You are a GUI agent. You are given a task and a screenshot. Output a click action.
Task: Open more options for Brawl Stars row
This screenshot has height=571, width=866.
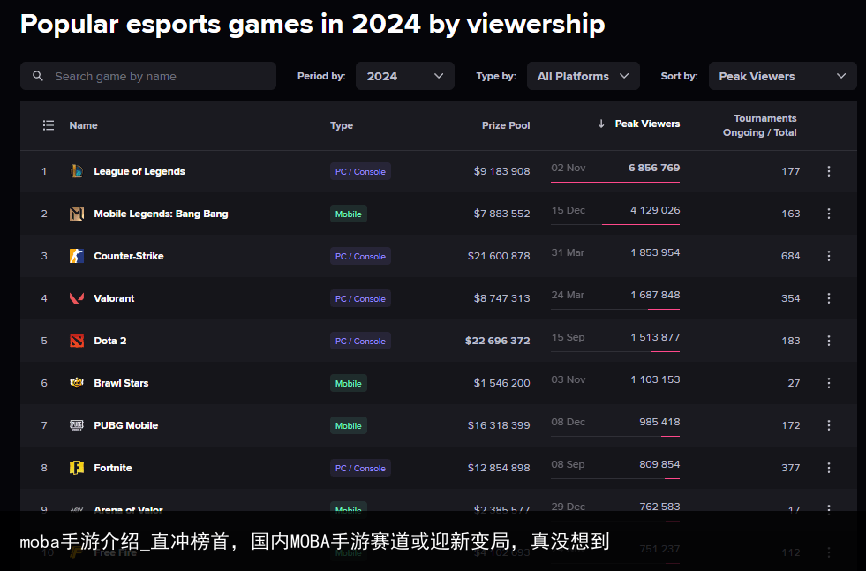point(828,383)
